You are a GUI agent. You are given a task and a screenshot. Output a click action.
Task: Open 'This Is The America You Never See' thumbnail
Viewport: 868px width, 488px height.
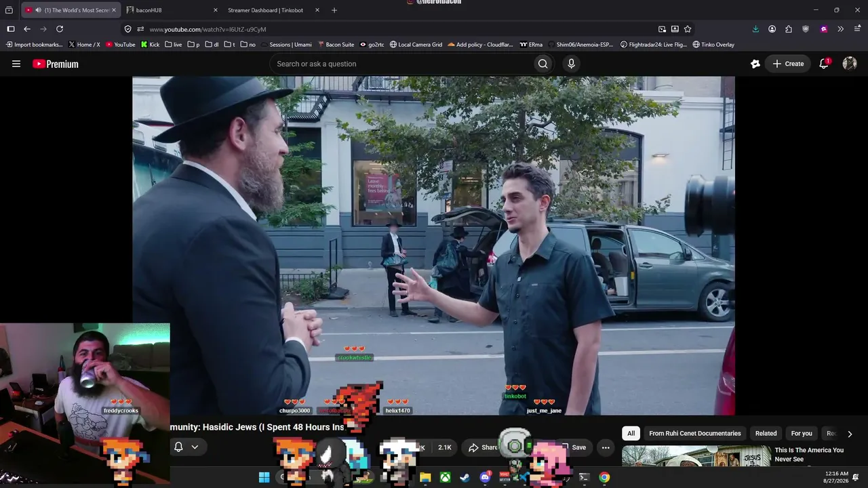(x=696, y=457)
